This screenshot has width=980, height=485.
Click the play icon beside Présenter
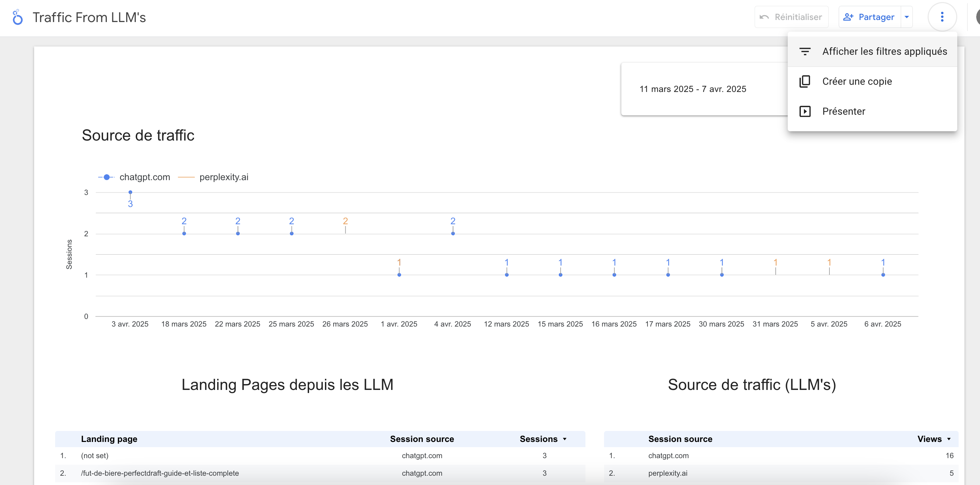point(805,112)
